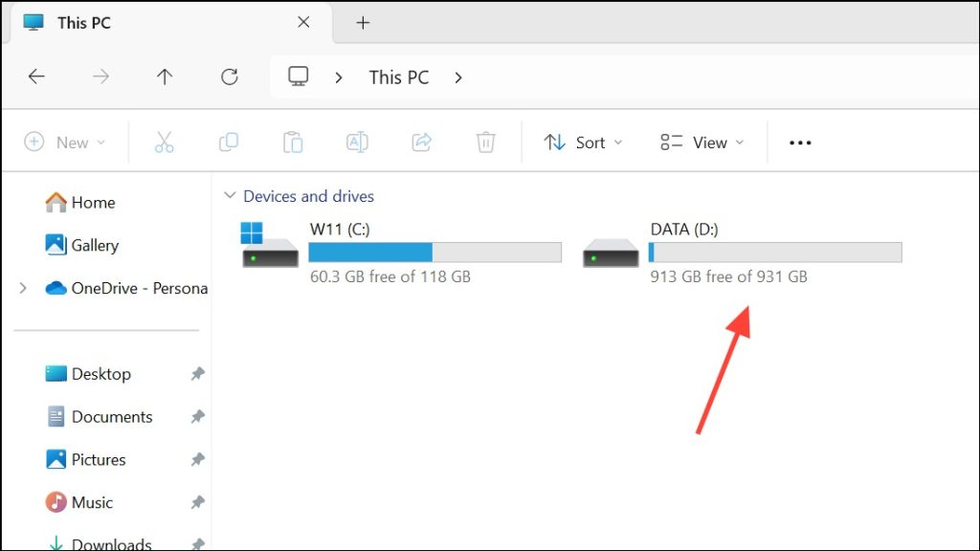The width and height of the screenshot is (980, 551).
Task: Navigate back to previous location
Action: point(36,77)
